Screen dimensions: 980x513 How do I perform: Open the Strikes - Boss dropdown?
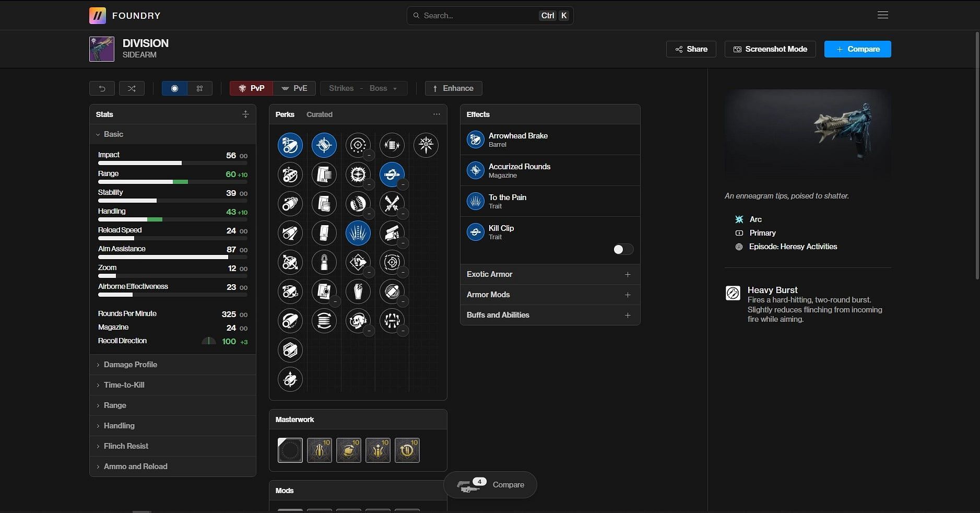[363, 88]
